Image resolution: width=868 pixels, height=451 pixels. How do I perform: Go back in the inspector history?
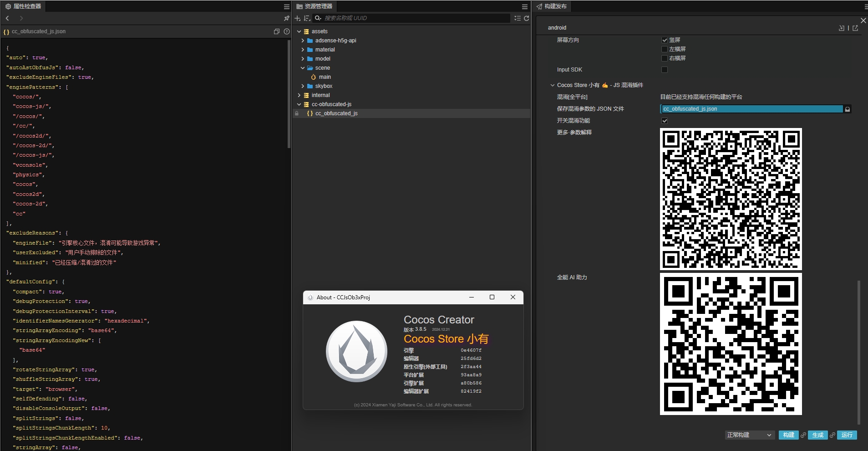[7, 18]
